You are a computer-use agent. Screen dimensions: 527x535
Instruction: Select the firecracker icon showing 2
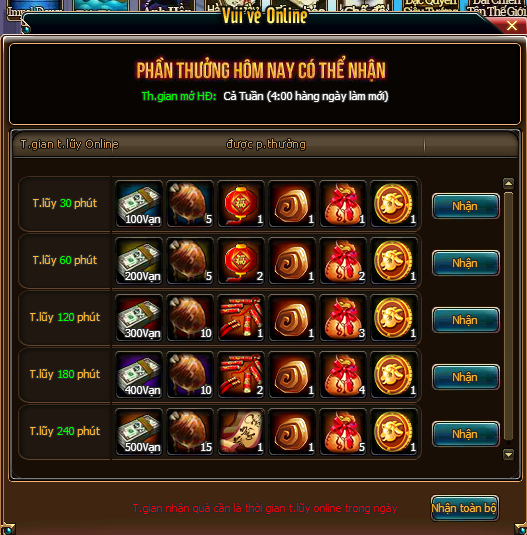tap(241, 375)
